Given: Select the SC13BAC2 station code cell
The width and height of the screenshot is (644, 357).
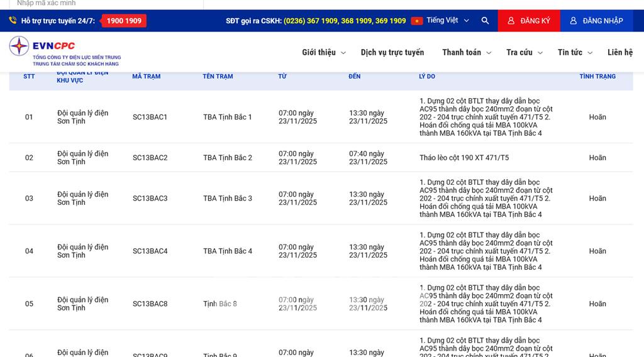Looking at the screenshot, I should pos(150,158).
